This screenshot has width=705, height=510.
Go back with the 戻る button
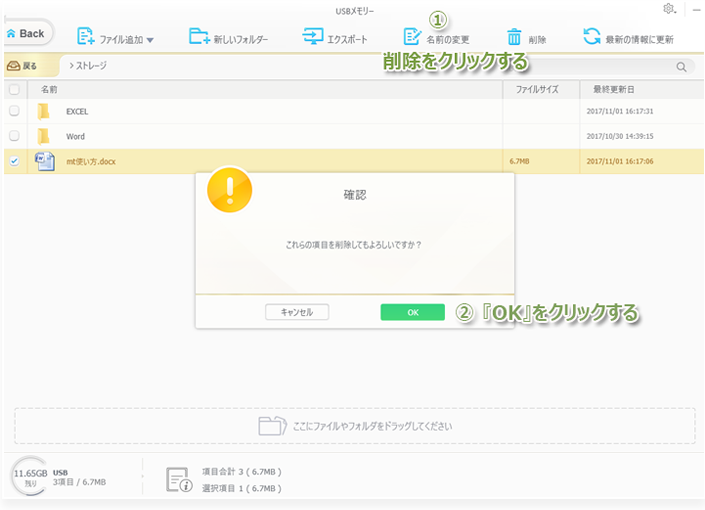23,67
